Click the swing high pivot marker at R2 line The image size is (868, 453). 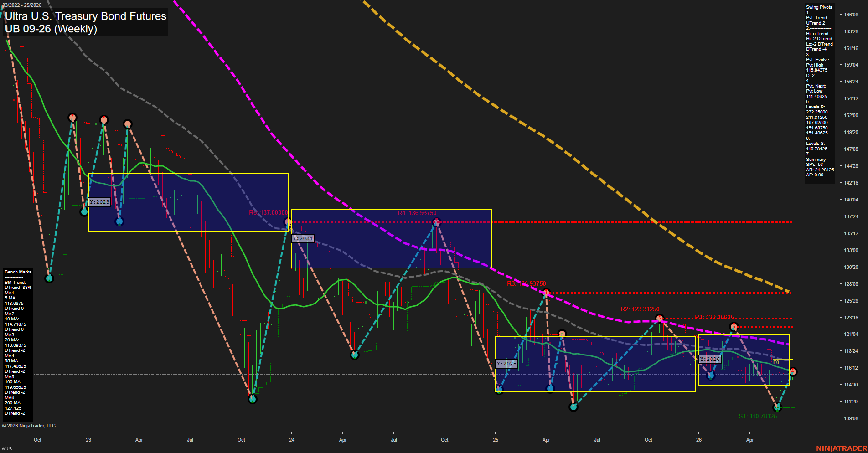pos(659,318)
